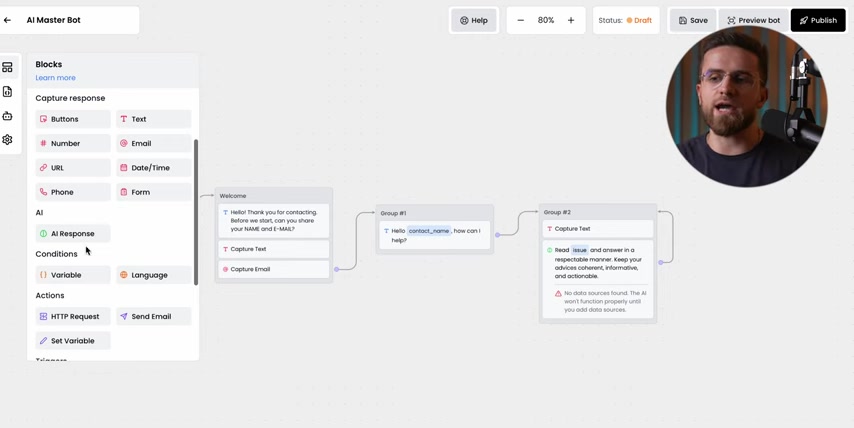
Task: Add a Buttons block
Action: click(x=73, y=119)
